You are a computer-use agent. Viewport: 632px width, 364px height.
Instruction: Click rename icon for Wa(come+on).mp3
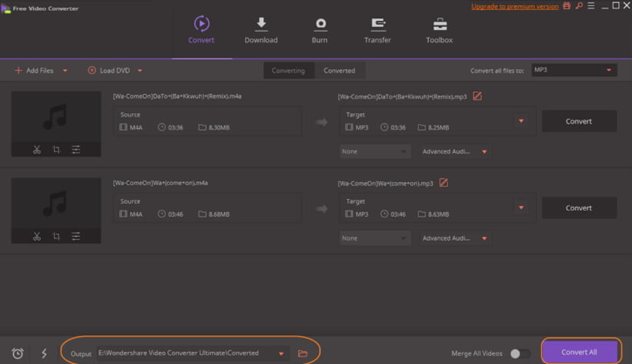pyautogui.click(x=443, y=183)
